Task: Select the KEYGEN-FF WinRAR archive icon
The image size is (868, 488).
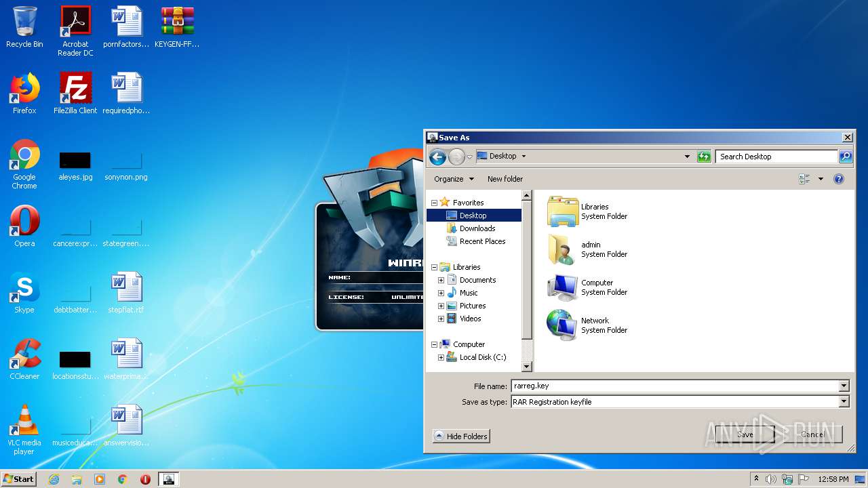Action: click(x=177, y=27)
